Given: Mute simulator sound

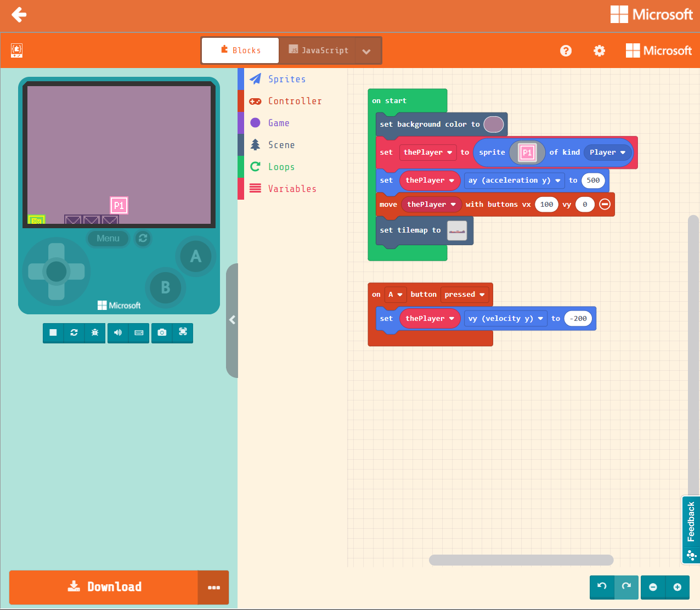Looking at the screenshot, I should pyautogui.click(x=117, y=333).
